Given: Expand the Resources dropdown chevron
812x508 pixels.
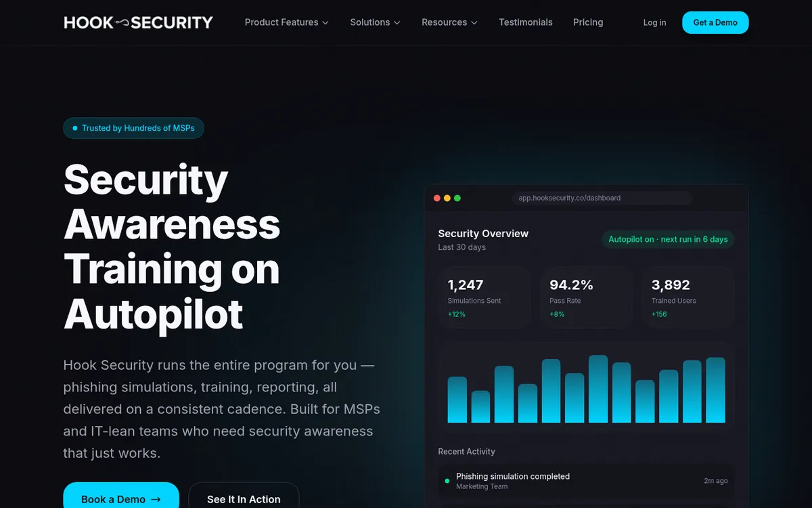Looking at the screenshot, I should click(x=474, y=23).
